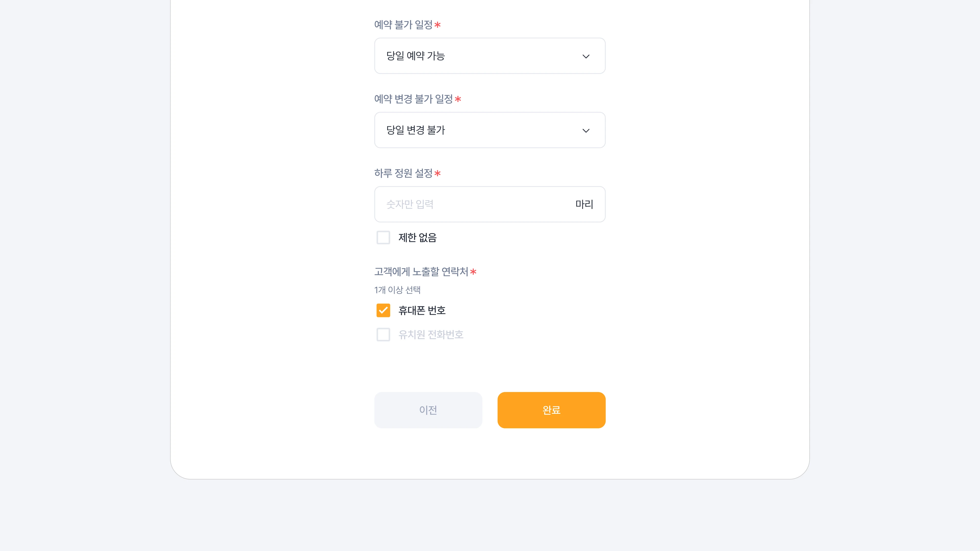Check the 제한 없음 checkbox
The image size is (980, 551).
click(x=383, y=237)
